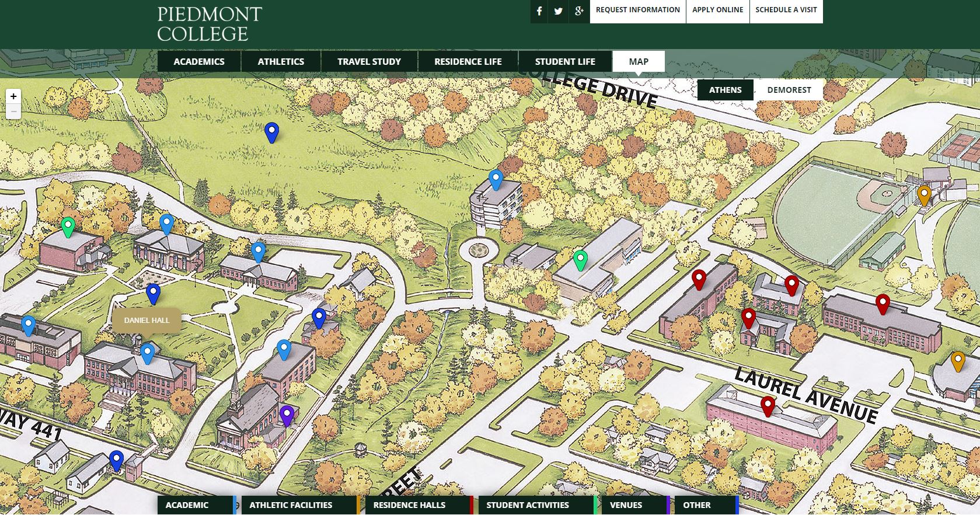Toggle the Residence Halls legend filter

(419, 505)
